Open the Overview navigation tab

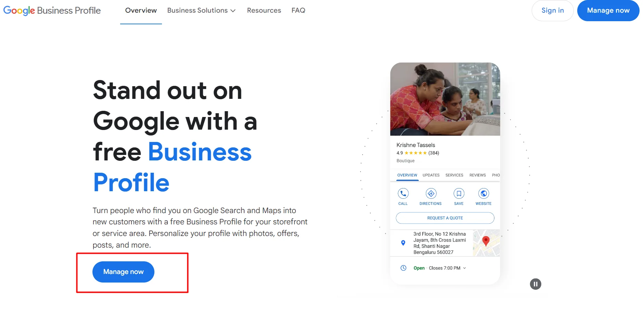click(x=141, y=11)
